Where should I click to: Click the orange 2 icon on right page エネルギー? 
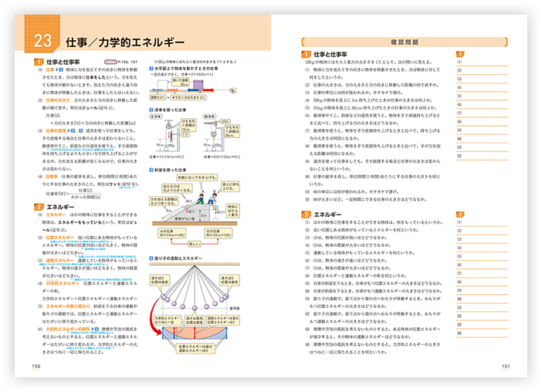click(306, 214)
